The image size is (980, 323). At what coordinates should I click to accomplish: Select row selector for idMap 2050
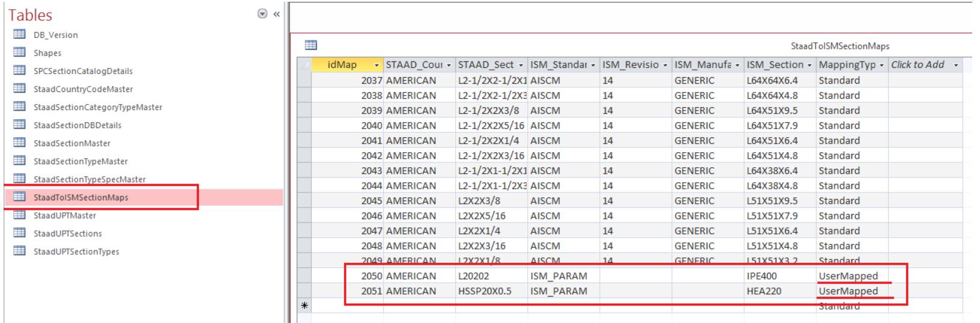click(x=305, y=276)
